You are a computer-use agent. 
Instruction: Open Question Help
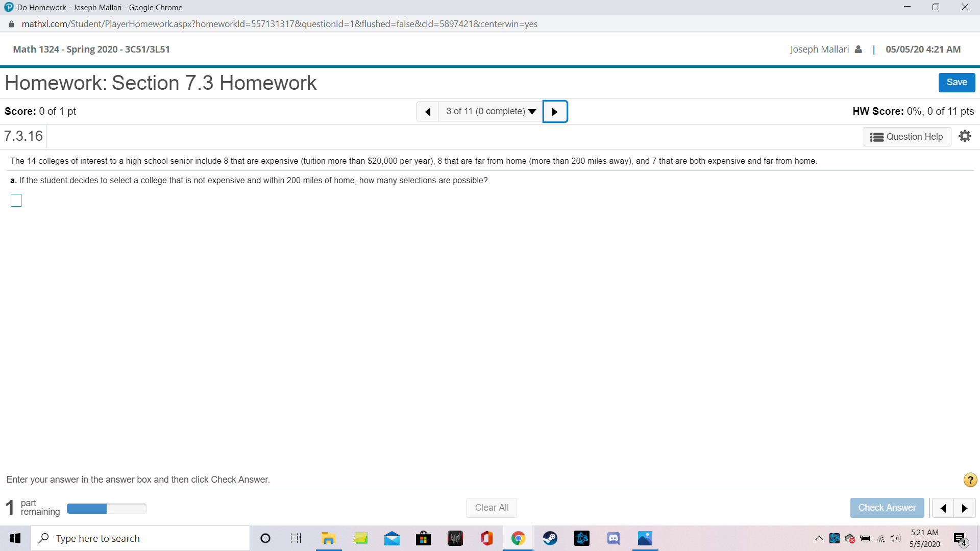coord(907,136)
